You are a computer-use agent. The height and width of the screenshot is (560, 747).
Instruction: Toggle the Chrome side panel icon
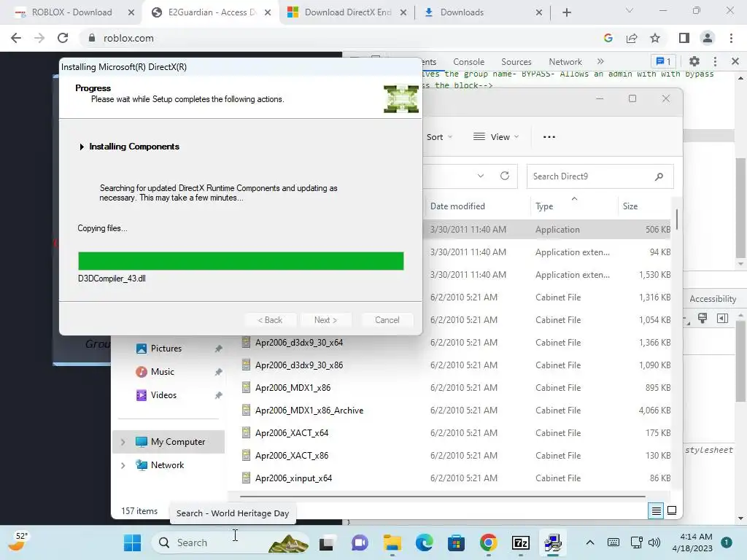684,38
